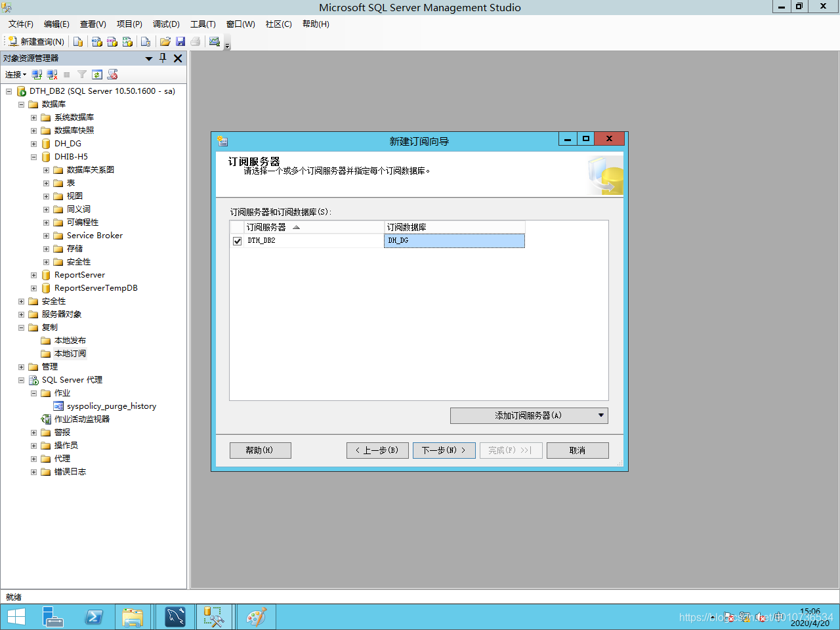Open the 查看(V) menu
Image resolution: width=840 pixels, height=630 pixels.
point(93,24)
